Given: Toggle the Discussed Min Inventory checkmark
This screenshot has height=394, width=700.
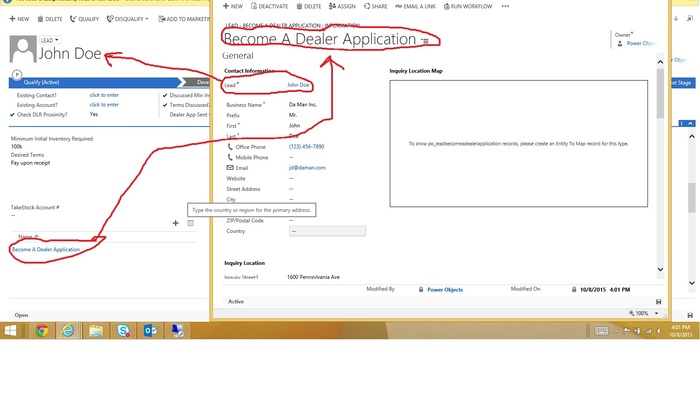Looking at the screenshot, I should coord(165,95).
